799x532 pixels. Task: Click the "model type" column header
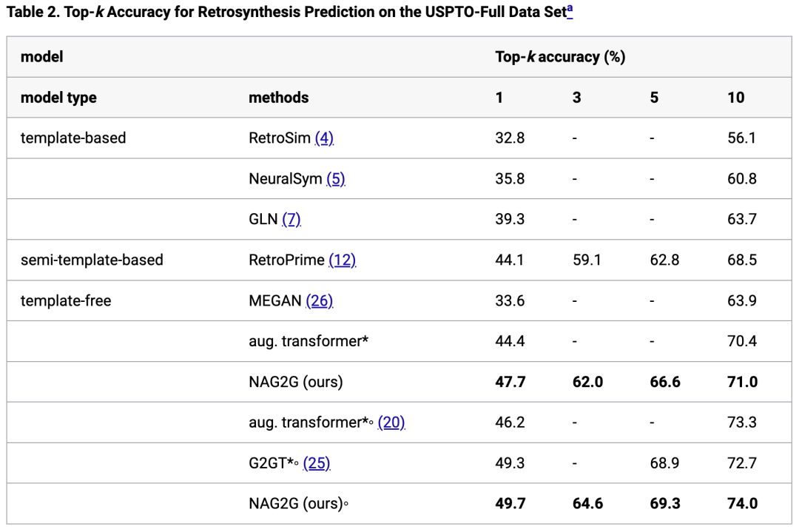coord(58,98)
